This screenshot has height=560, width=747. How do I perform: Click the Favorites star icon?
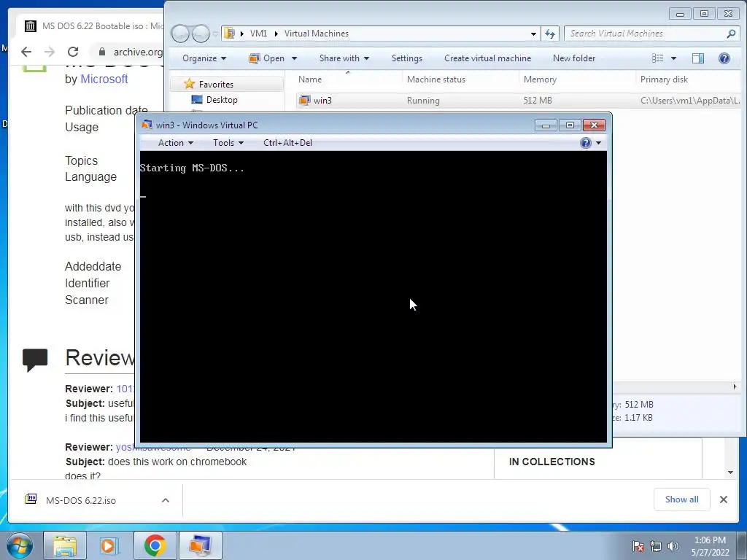[189, 84]
